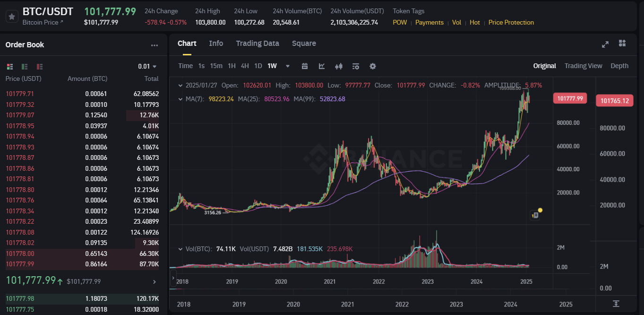Expand the chart to fullscreen
The width and height of the screenshot is (644, 315).
click(x=605, y=44)
